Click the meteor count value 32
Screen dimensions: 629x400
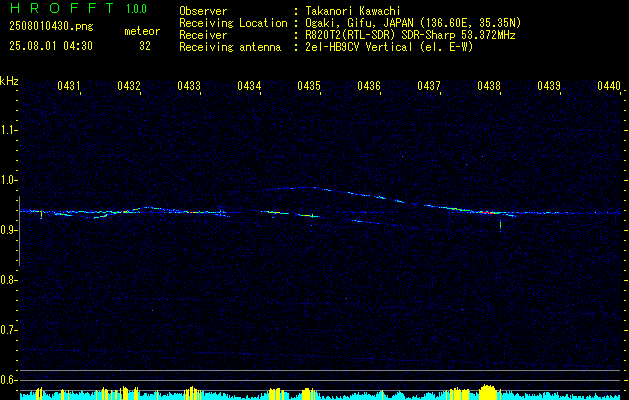[x=145, y=46]
